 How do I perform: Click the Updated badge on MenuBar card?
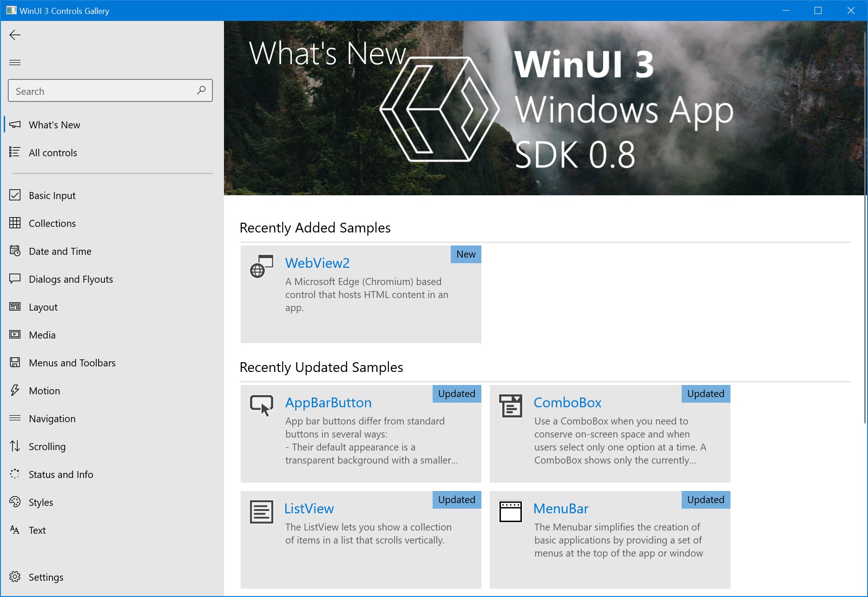pyautogui.click(x=706, y=500)
